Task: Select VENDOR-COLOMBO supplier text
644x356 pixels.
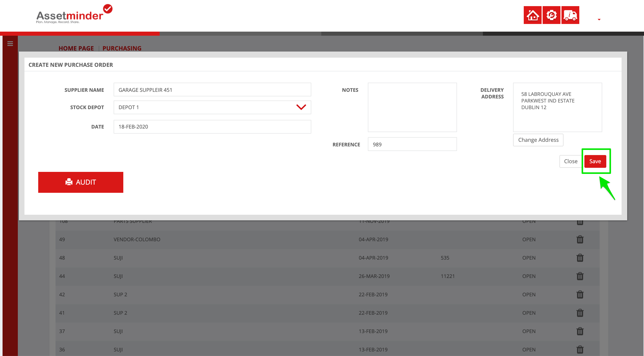Action: pyautogui.click(x=137, y=239)
